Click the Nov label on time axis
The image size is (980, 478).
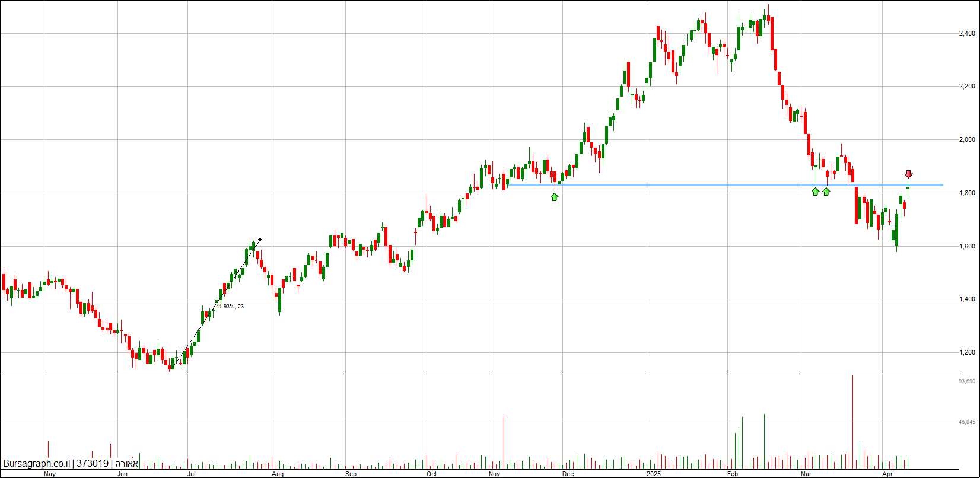pos(494,474)
